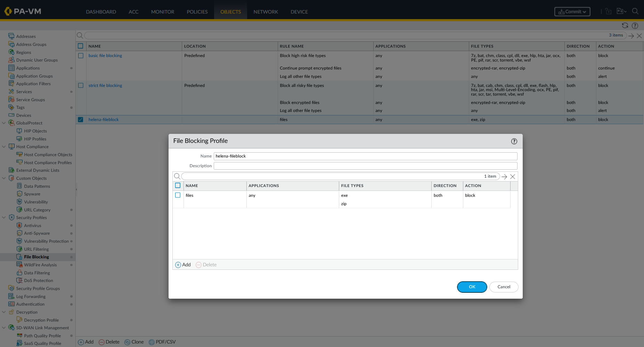Image resolution: width=644 pixels, height=347 pixels.
Task: Click Delete in the dialog rule toolbar
Action: (x=206, y=265)
